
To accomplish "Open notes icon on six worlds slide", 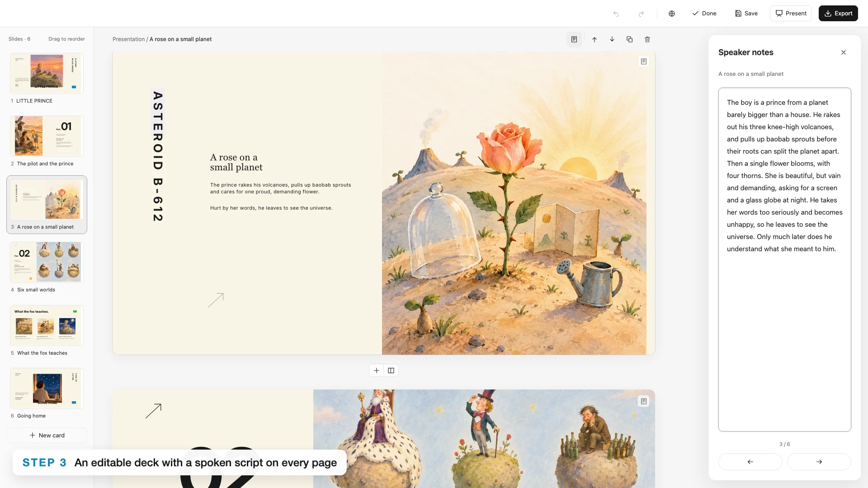I will click(644, 401).
